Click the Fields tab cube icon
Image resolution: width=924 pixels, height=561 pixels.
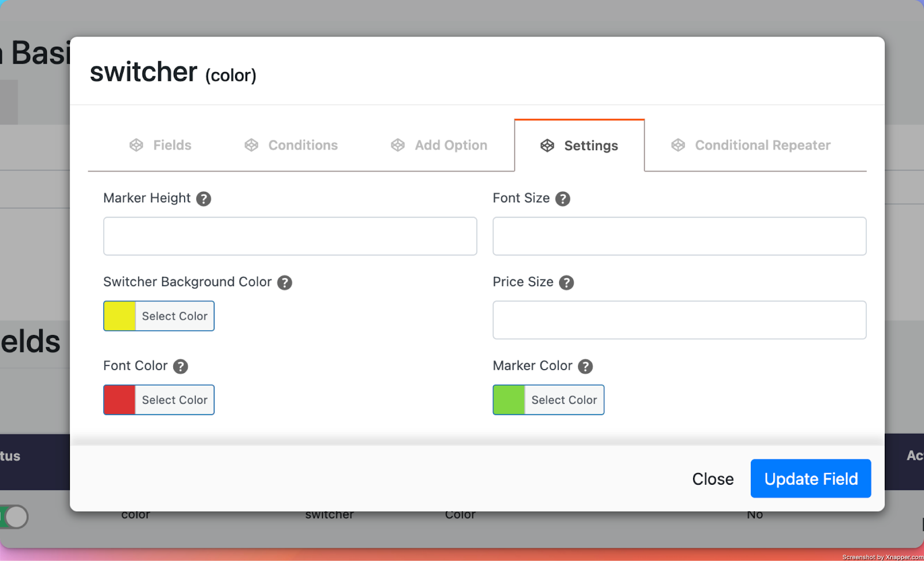point(136,145)
